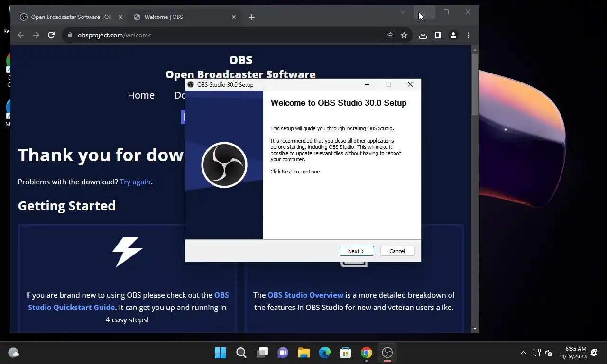Open weather widget on taskbar
This screenshot has width=607, height=364.
click(x=14, y=353)
